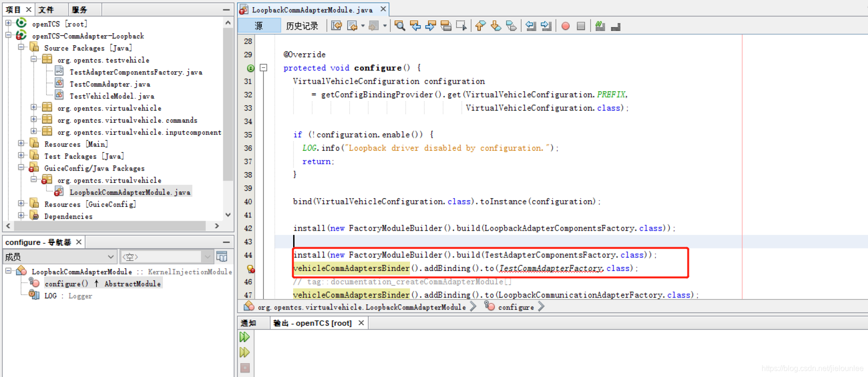Collapse the GuiceConfig/Java Packages node
868x377 pixels.
pyautogui.click(x=21, y=167)
